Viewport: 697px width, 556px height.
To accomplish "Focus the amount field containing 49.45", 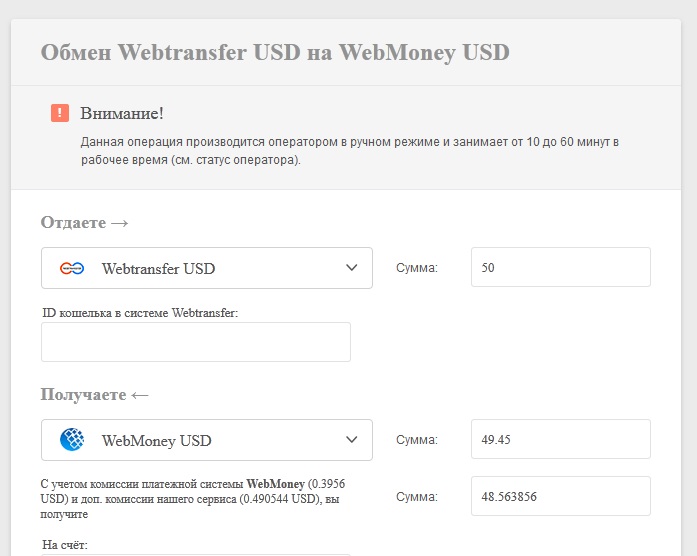I will tap(561, 439).
